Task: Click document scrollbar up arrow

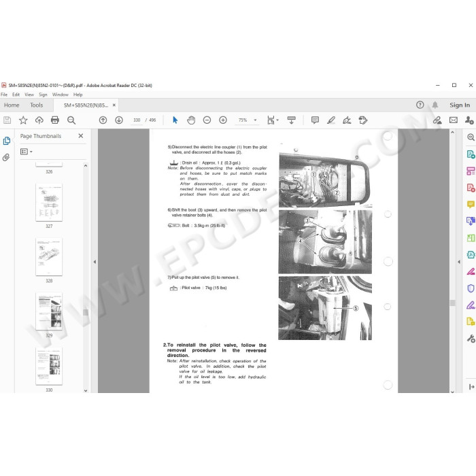Action: click(x=452, y=133)
